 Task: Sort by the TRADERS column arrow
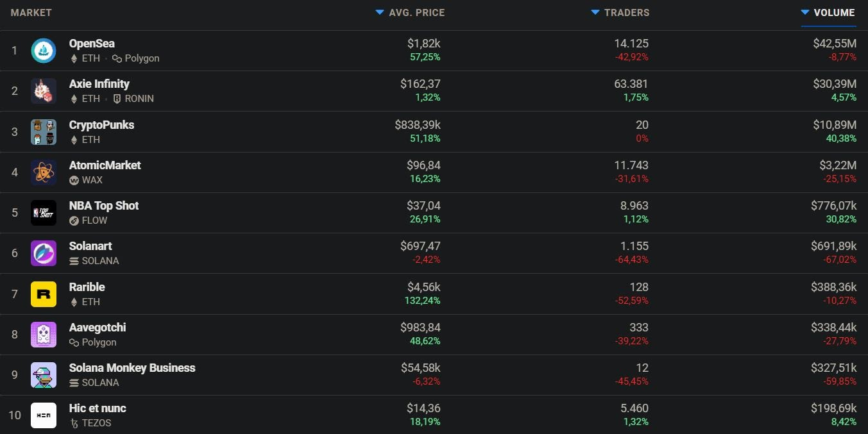point(595,12)
